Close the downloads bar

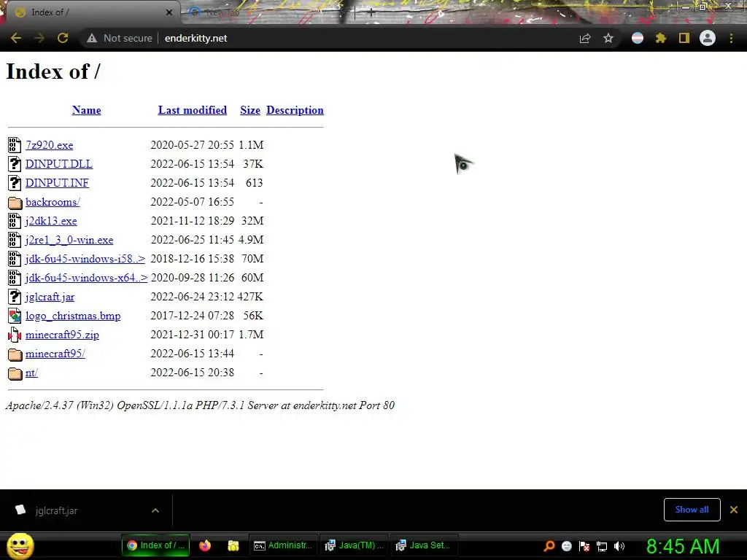pos(734,510)
